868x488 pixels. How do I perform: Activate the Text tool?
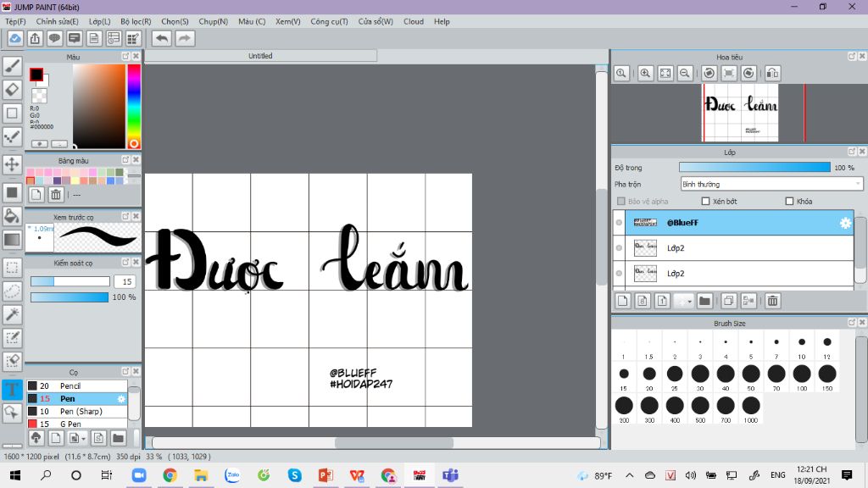[12, 390]
